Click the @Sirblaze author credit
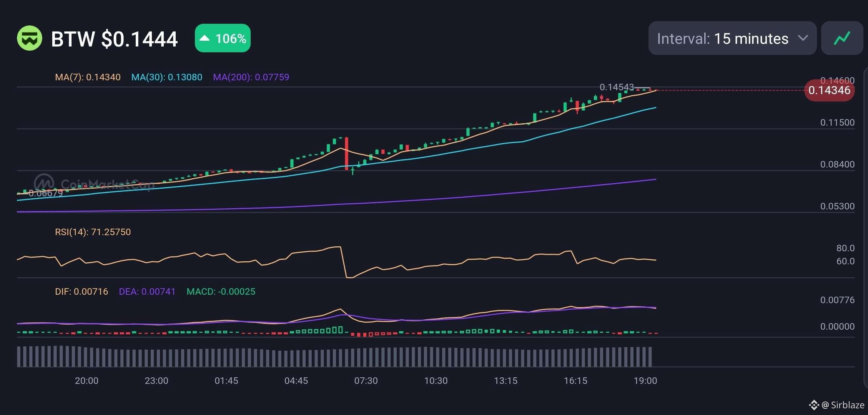The image size is (868, 415). (843, 405)
